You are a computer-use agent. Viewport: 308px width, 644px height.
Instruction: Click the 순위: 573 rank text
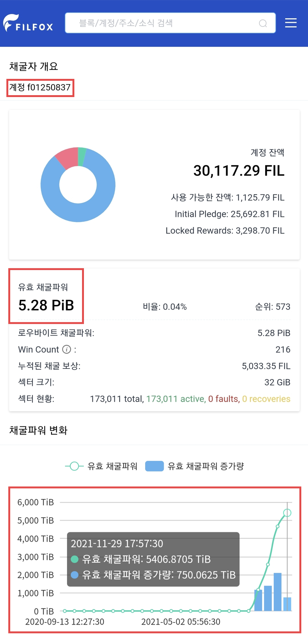pos(273,307)
